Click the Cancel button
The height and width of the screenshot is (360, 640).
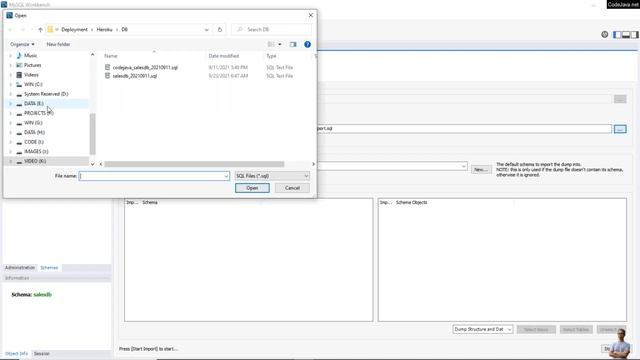point(292,188)
